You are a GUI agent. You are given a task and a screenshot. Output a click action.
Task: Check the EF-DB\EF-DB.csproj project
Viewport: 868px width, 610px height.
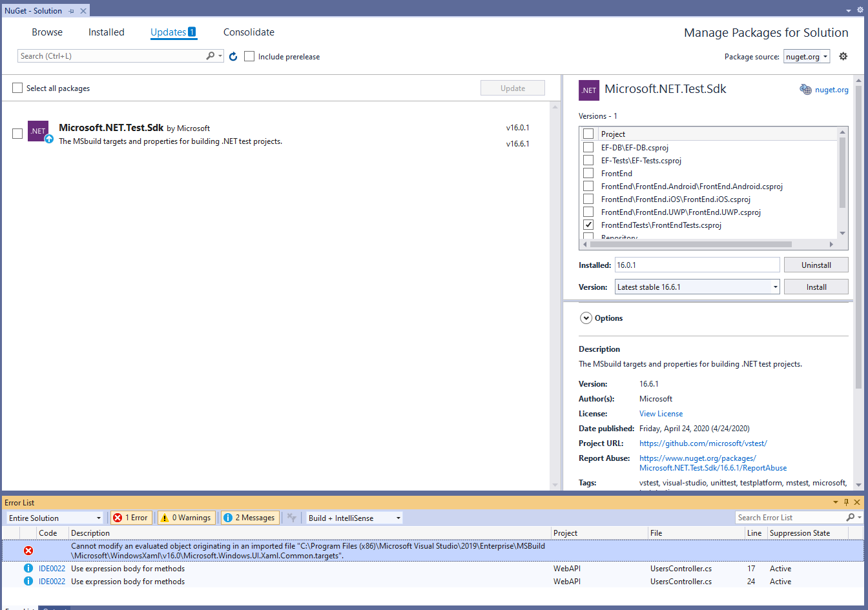tap(588, 147)
